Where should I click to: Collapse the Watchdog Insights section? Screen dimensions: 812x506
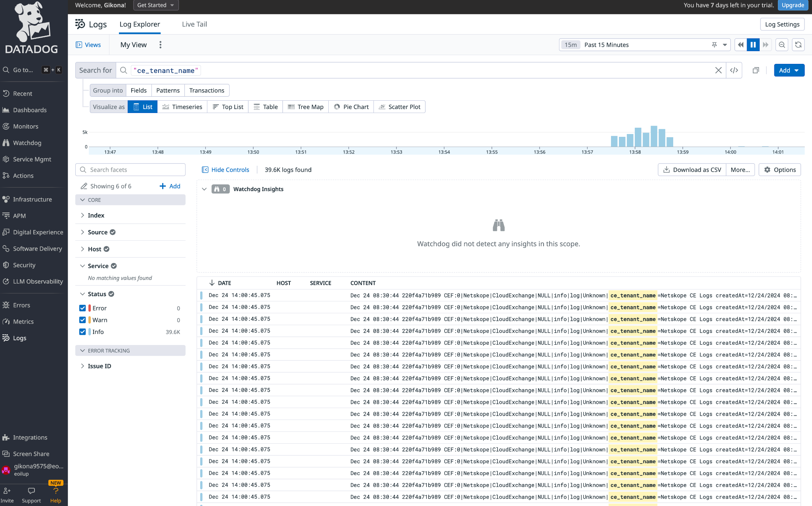(204, 189)
